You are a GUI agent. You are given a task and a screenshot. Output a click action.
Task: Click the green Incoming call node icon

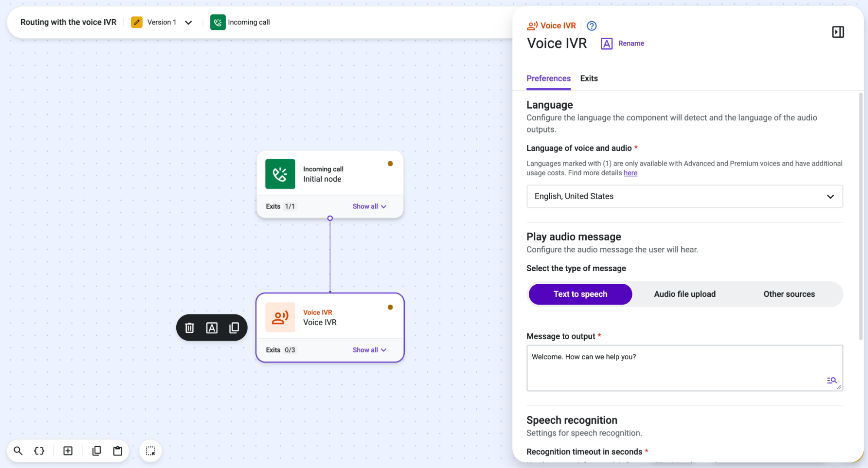coord(280,174)
